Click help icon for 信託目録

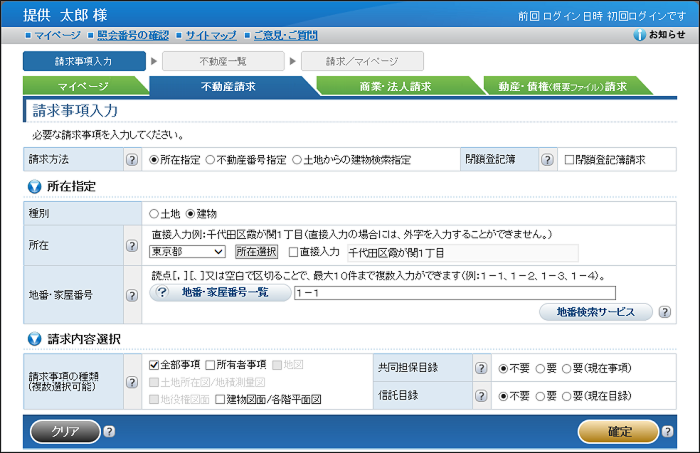click(481, 396)
